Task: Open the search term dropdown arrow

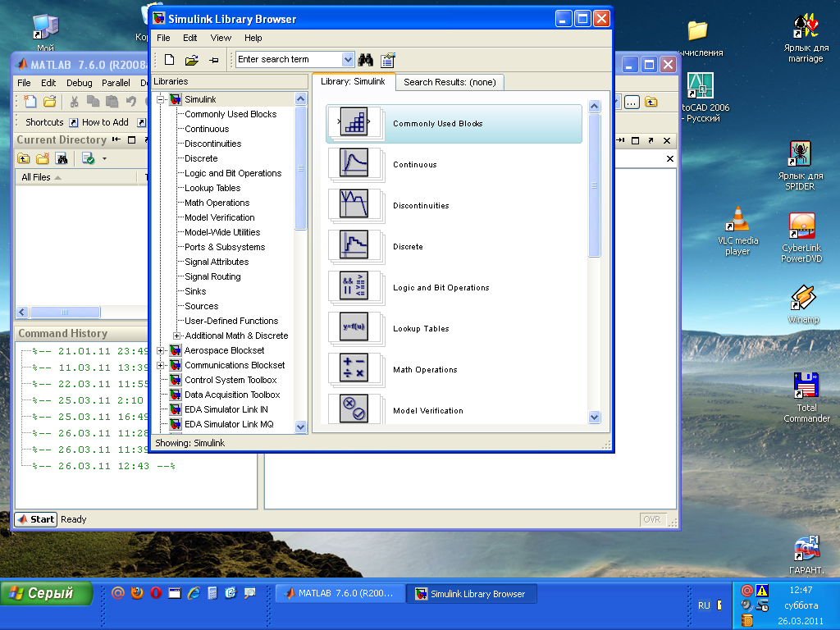Action: tap(348, 59)
